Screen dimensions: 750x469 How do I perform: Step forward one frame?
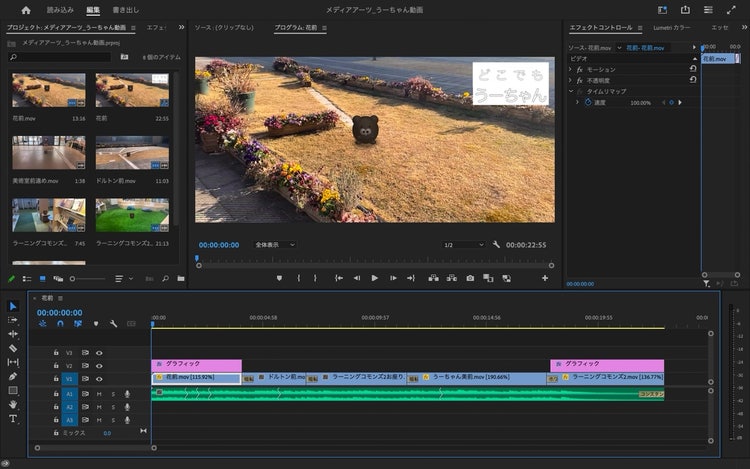[x=393, y=278]
